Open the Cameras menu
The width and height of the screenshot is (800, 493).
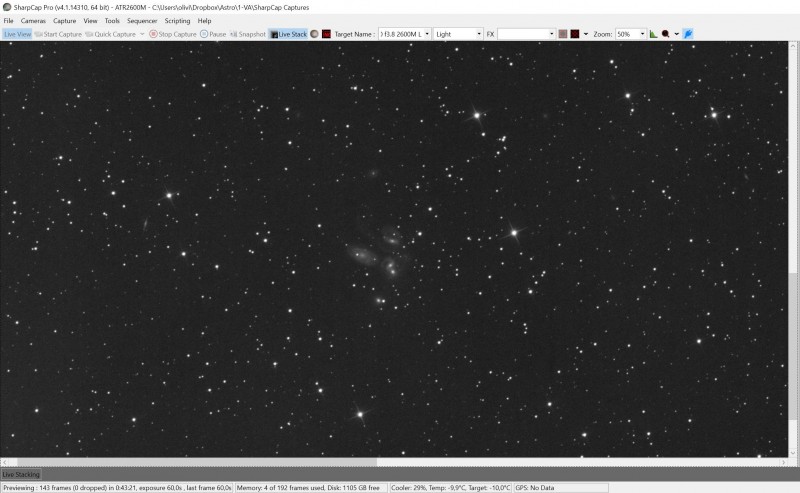(x=33, y=21)
